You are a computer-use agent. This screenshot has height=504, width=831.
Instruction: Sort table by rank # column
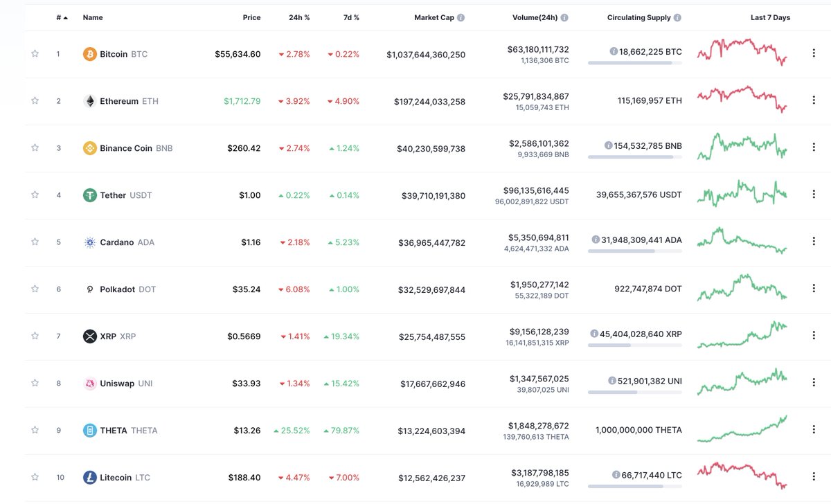pos(62,18)
